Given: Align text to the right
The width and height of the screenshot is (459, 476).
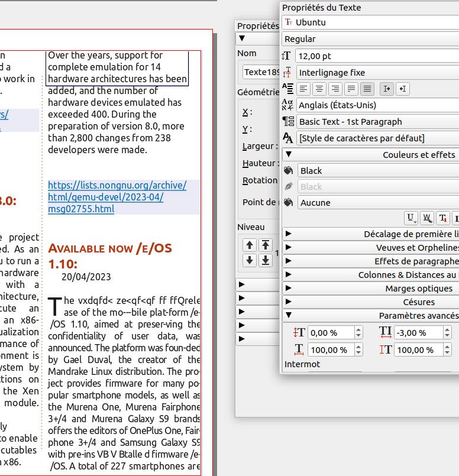Looking at the screenshot, I should tap(336, 89).
